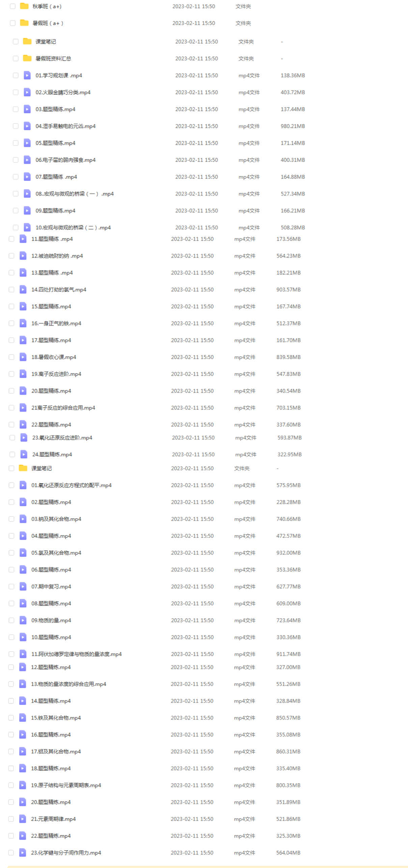Click video icon for 21.元素周期律.mp4
The width and height of the screenshot is (408, 868).
(23, 818)
